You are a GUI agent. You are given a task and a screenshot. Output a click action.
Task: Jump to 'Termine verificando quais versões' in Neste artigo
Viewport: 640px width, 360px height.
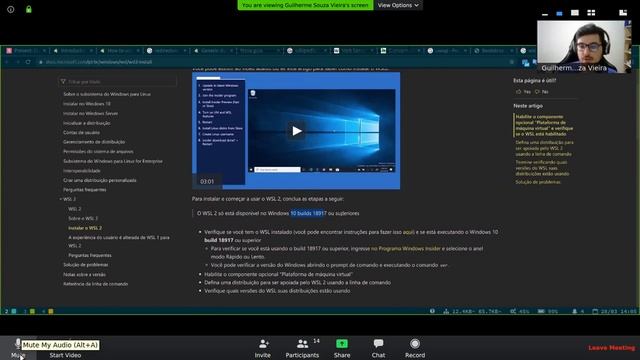point(542,168)
